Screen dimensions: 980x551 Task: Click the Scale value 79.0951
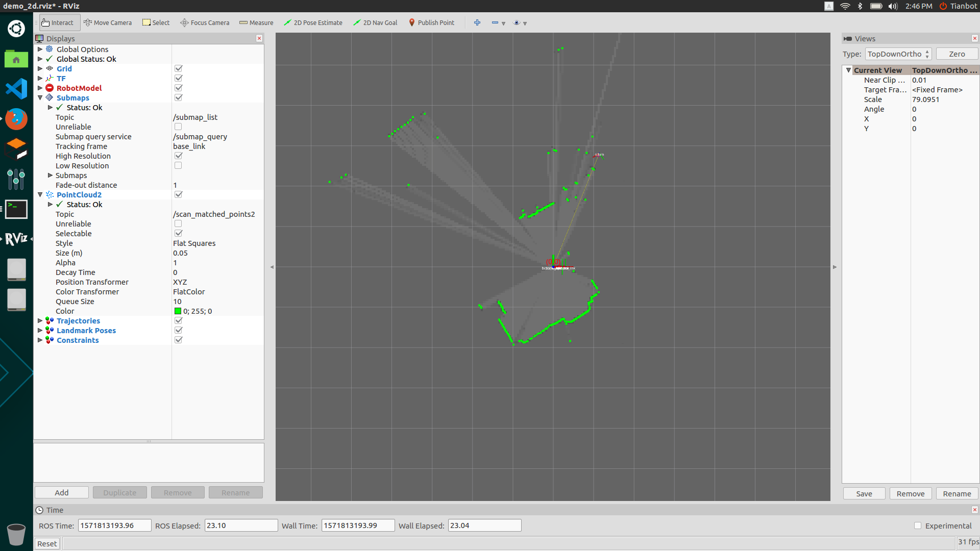925,99
